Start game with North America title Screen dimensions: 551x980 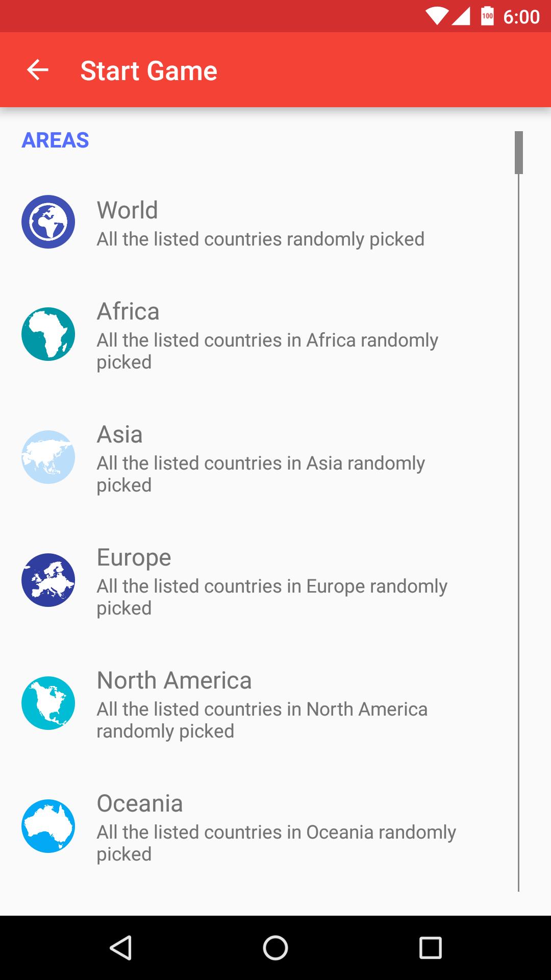(x=174, y=680)
